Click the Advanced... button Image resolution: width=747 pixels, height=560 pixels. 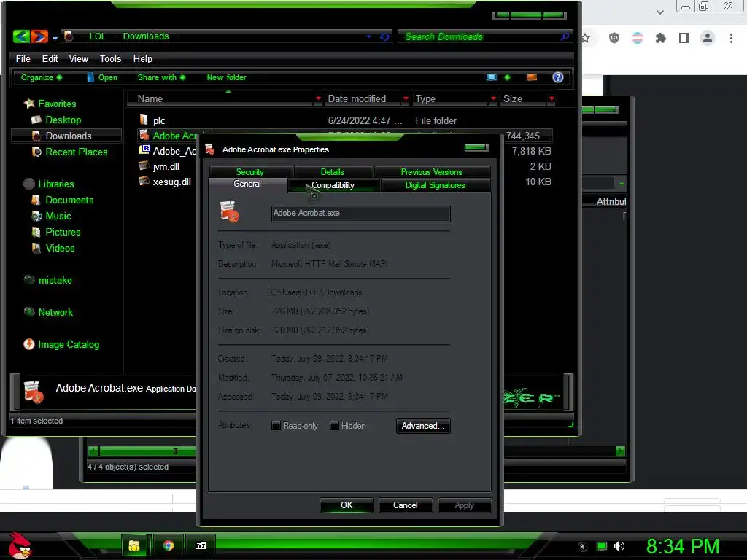pyautogui.click(x=423, y=426)
